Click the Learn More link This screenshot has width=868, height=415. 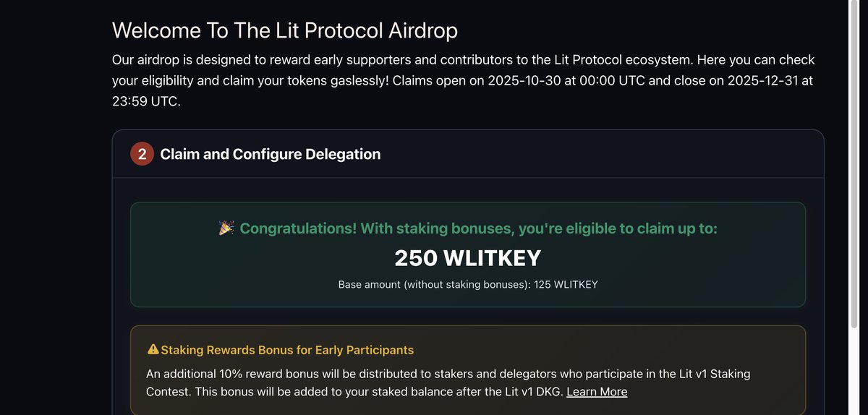point(597,392)
